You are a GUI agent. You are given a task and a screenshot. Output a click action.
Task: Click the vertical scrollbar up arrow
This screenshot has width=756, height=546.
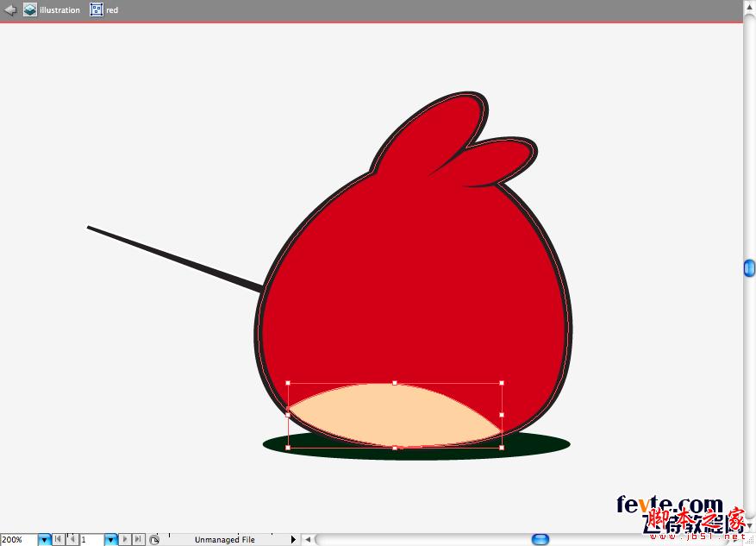point(749,7)
